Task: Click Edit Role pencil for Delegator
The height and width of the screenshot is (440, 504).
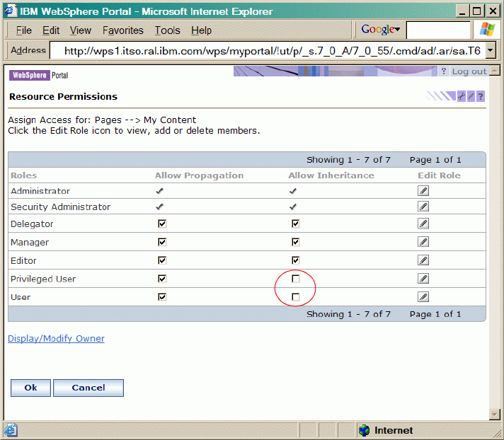Action: [423, 224]
